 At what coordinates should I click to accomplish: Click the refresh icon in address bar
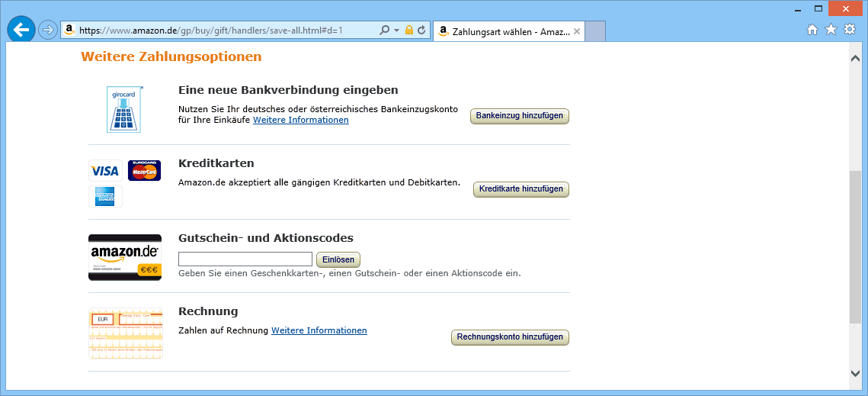click(x=421, y=31)
